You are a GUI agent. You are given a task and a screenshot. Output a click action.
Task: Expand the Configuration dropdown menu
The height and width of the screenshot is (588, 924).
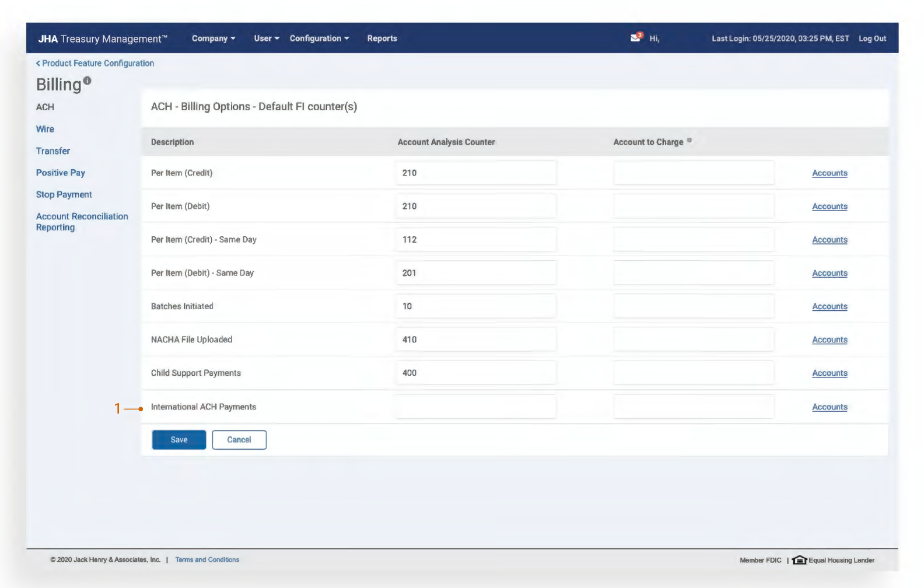tap(319, 38)
